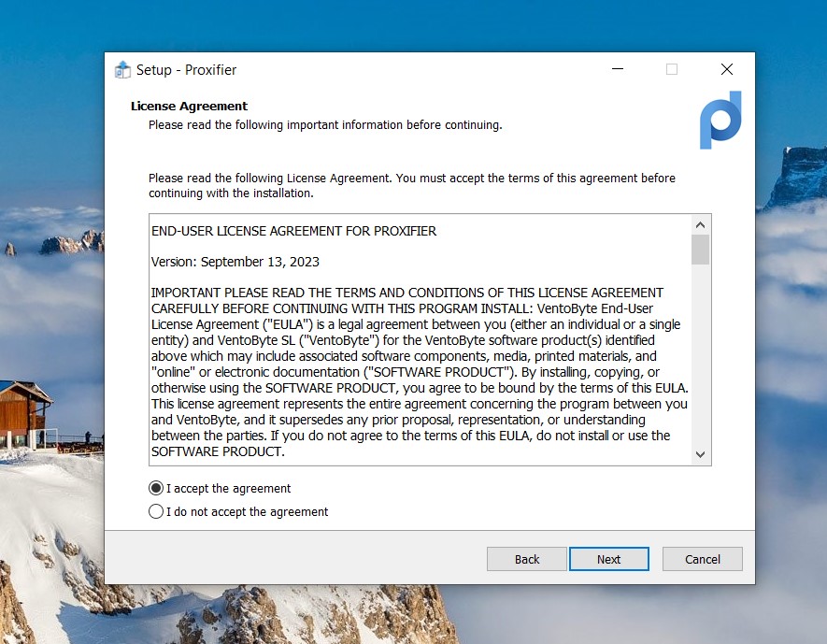Screen dimensions: 827x644
Task: Cancel the Proxifier installation
Action: coord(702,559)
